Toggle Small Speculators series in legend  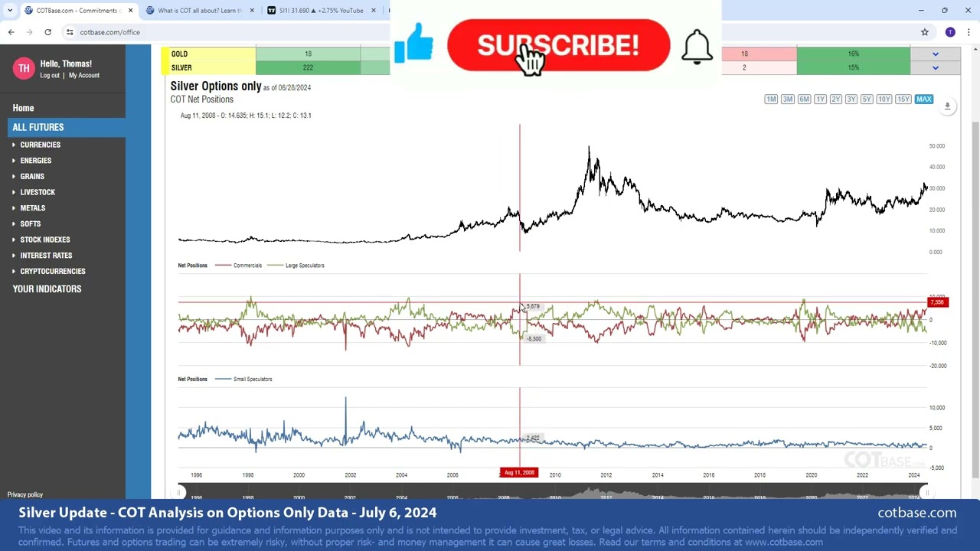(x=243, y=380)
